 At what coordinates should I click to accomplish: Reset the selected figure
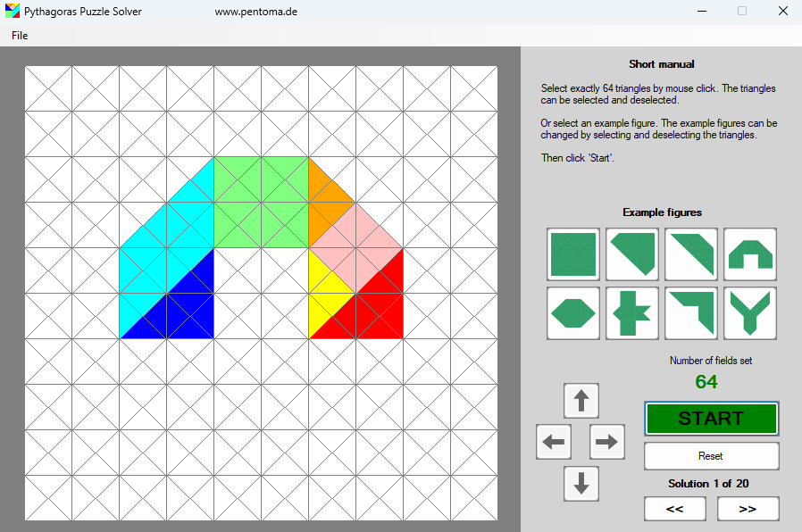(711, 455)
